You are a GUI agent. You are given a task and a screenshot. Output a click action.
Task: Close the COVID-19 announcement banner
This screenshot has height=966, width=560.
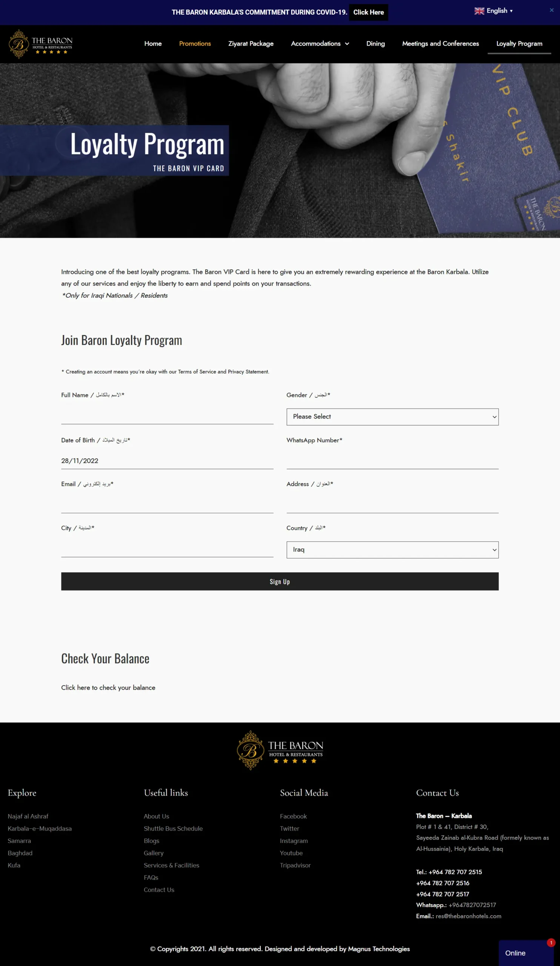(551, 10)
